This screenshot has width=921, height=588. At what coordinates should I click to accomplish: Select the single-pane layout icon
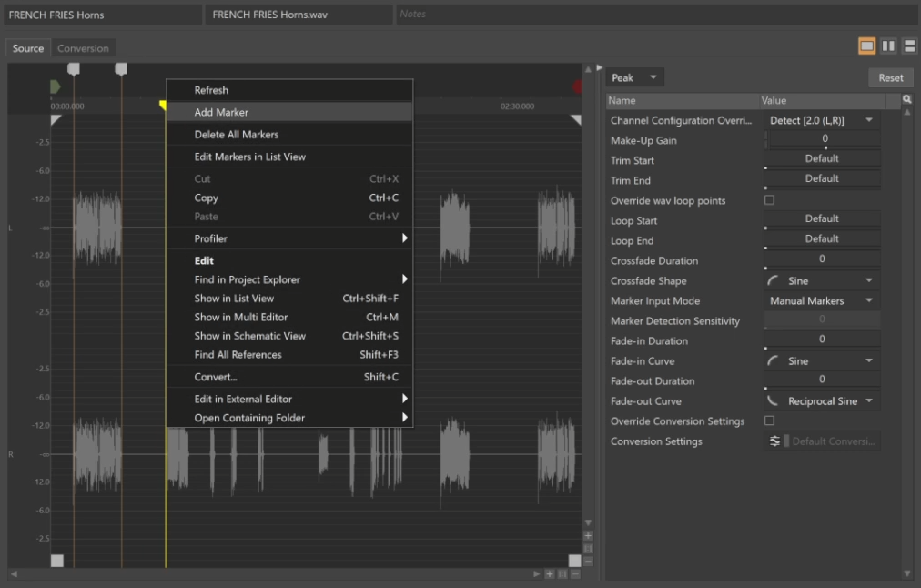pos(866,46)
